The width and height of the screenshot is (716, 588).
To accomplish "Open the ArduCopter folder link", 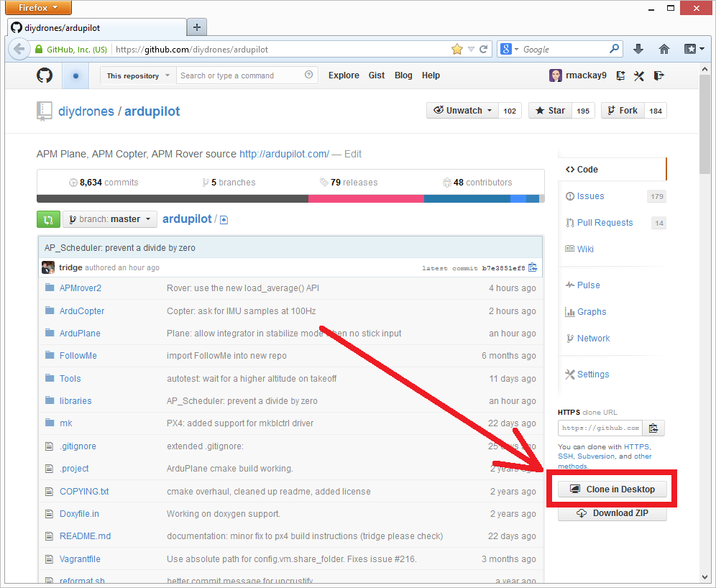I will point(82,311).
